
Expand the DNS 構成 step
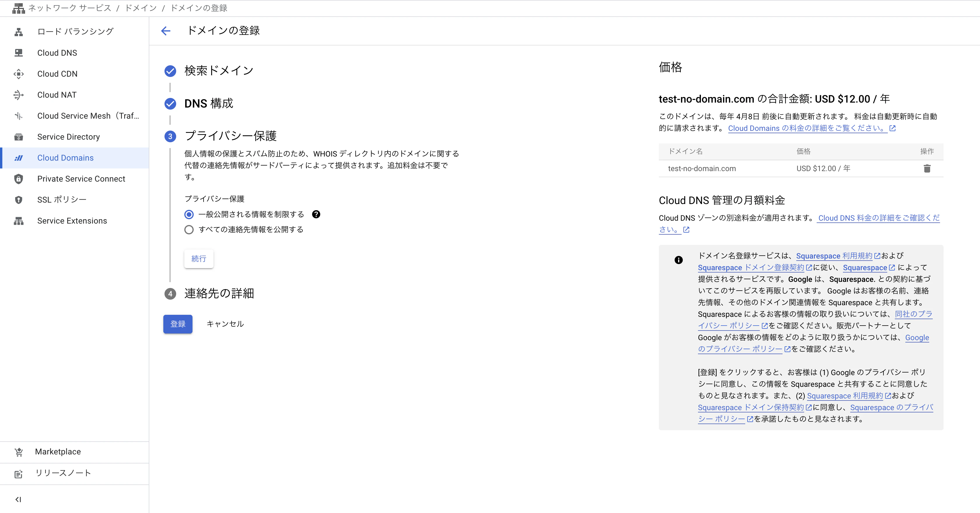209,103
